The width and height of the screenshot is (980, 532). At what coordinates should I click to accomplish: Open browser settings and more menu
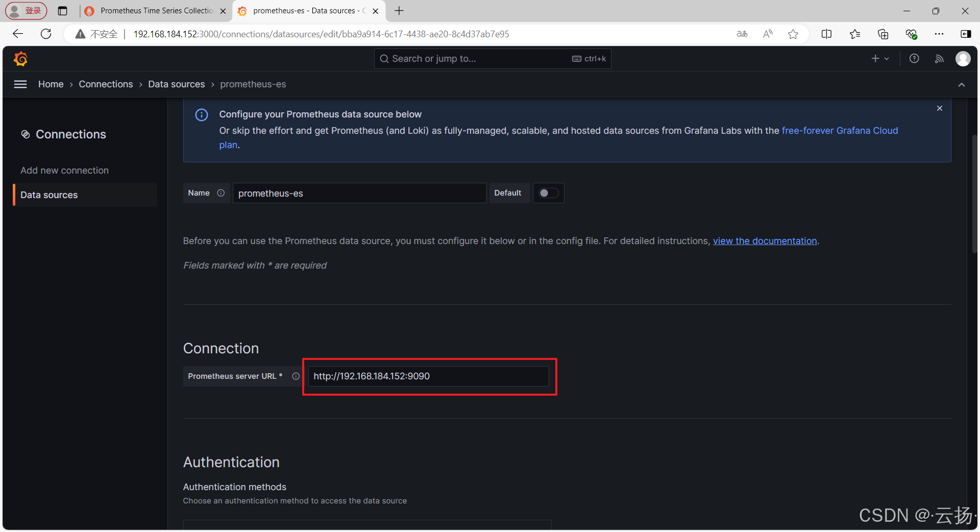(939, 34)
